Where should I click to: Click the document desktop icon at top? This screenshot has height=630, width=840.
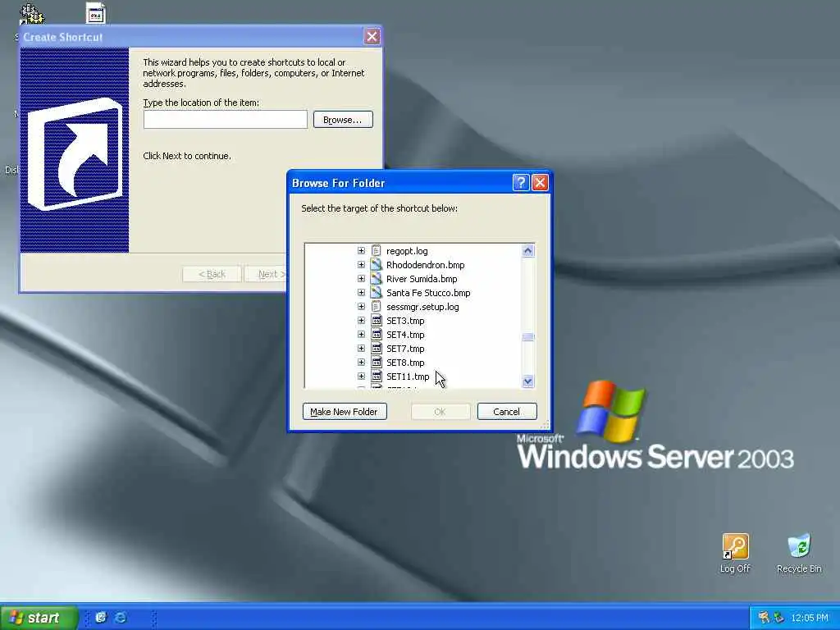click(95, 13)
